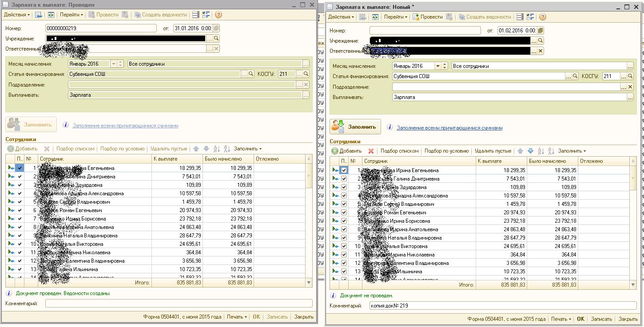644x327 pixels.
Task: Select Форма 0504401 in Новый window footer
Action: click(x=506, y=319)
